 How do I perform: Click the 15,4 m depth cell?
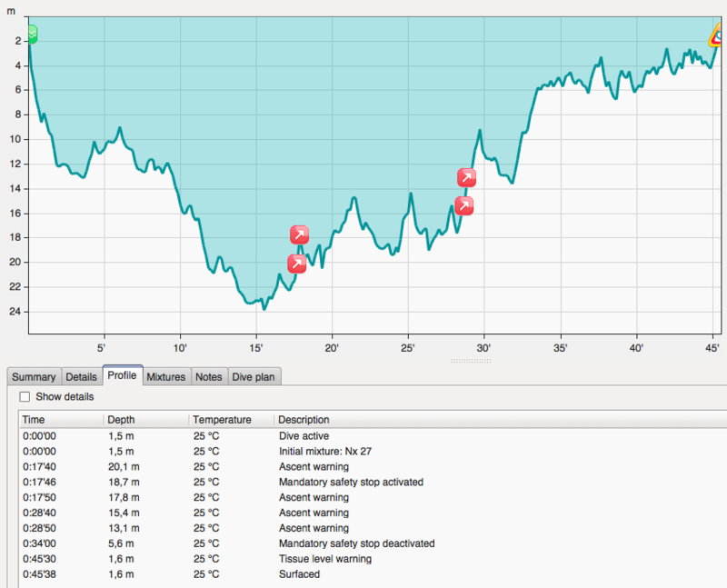pyautogui.click(x=124, y=513)
